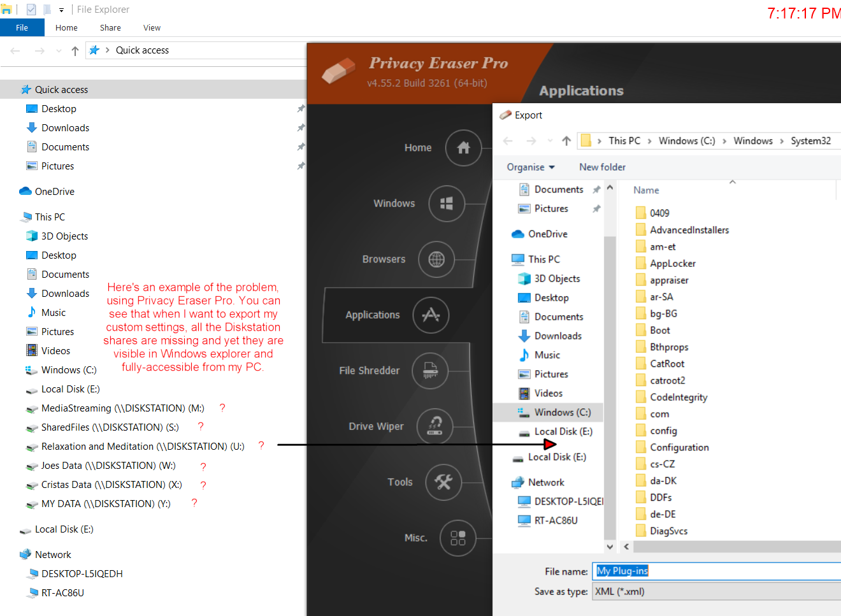Edit the File name field
Image resolution: width=841 pixels, height=616 pixels.
717,571
